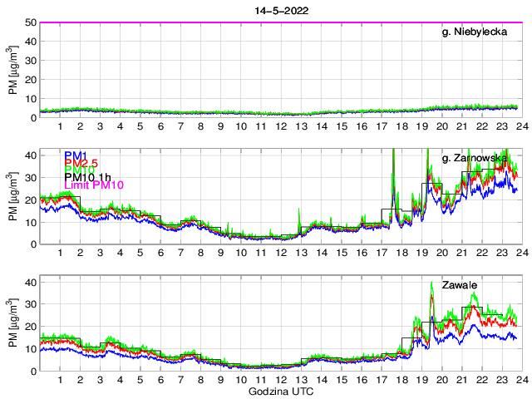Click the 40 tick on bottom panel y-axis
Screen dimensions: 532x399
pos(29,283)
